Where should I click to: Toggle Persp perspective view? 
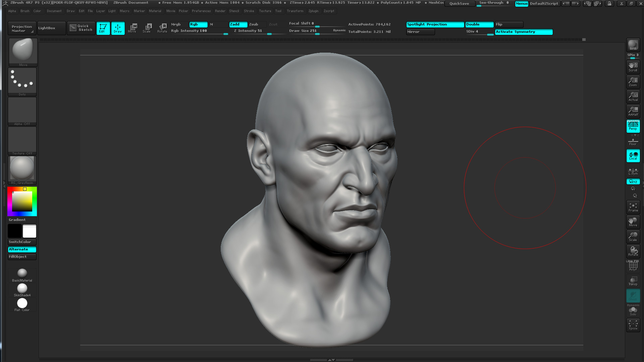pyautogui.click(x=633, y=126)
